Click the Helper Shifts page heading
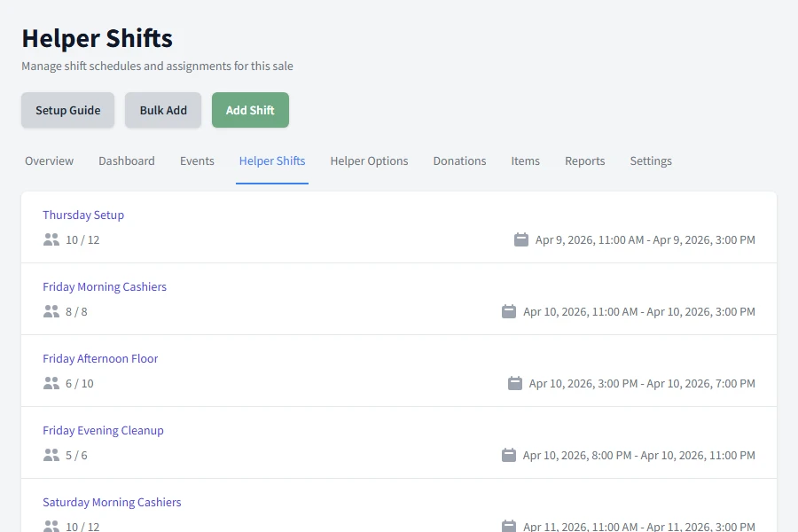Screen dimensions: 798x532 pos(98,38)
